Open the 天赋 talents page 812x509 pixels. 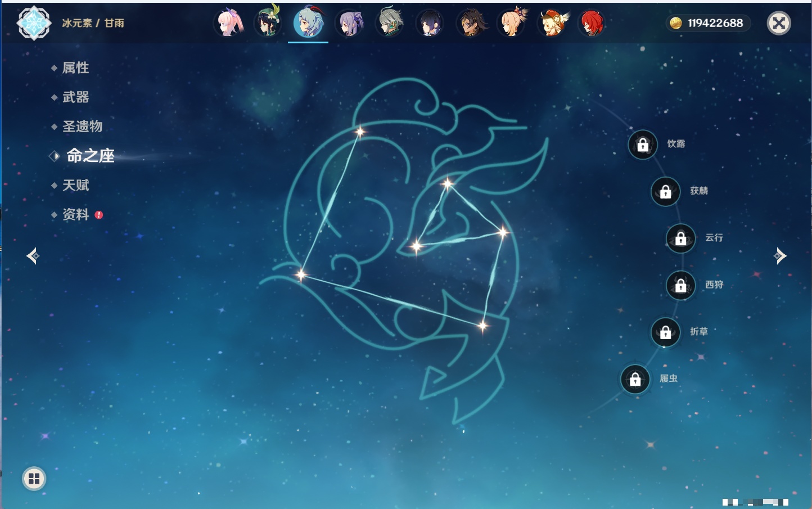click(75, 185)
